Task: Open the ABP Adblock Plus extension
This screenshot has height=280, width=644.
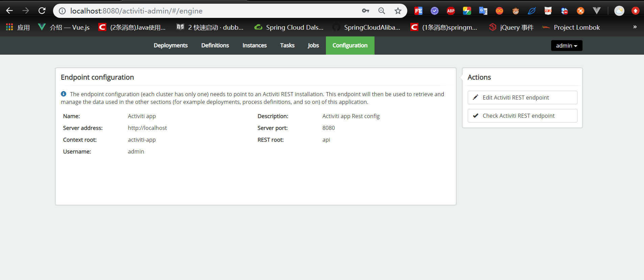Action: click(x=451, y=11)
